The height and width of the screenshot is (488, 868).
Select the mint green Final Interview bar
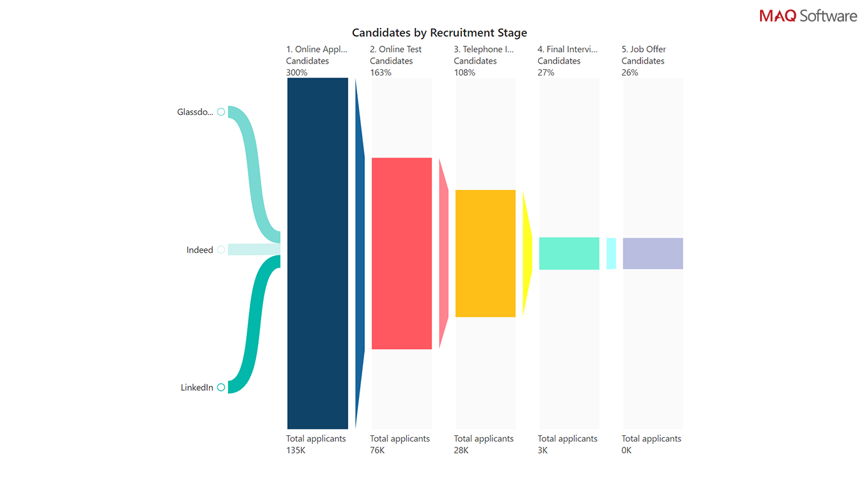pos(569,253)
